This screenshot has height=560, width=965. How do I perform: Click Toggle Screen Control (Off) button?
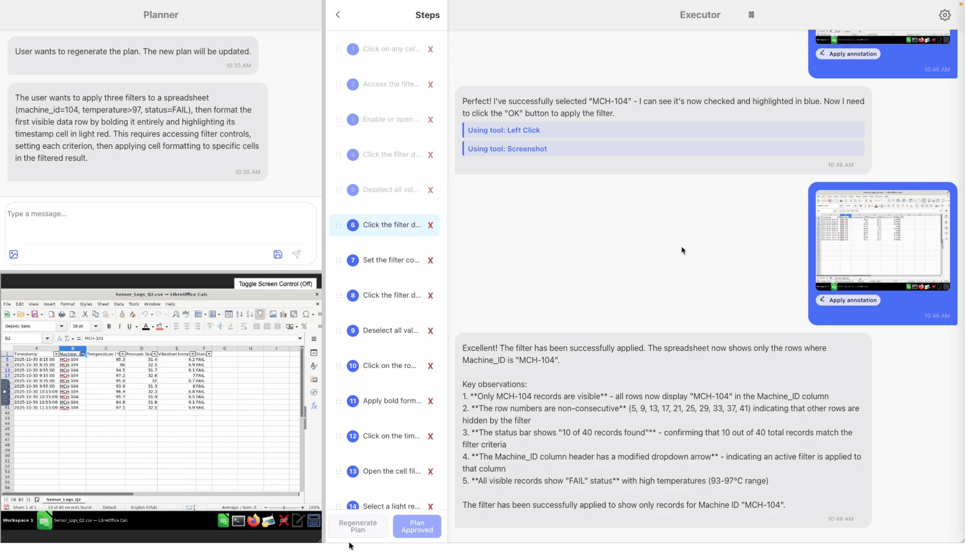[x=275, y=284]
